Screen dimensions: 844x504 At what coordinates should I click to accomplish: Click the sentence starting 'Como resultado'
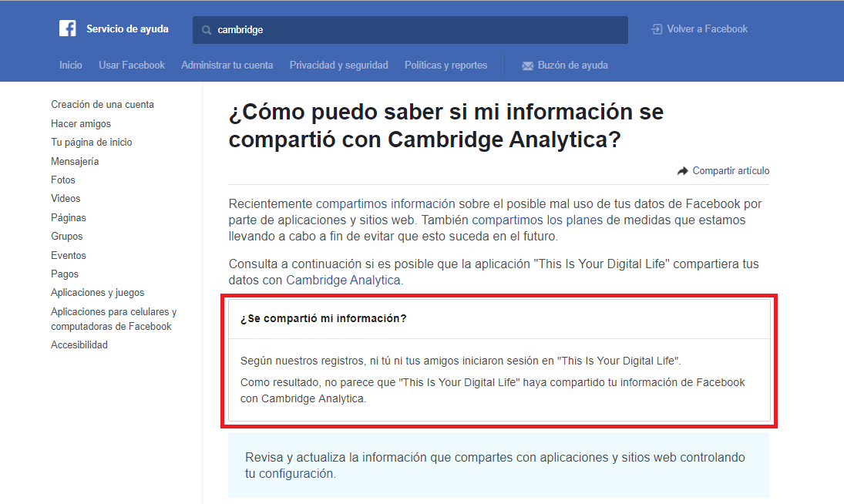pos(493,391)
